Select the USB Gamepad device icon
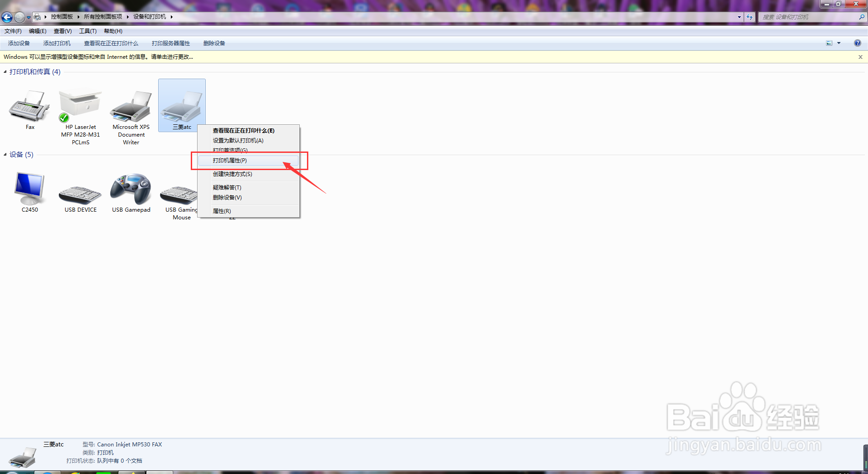Screen dimensions: 868x474 pos(131,189)
